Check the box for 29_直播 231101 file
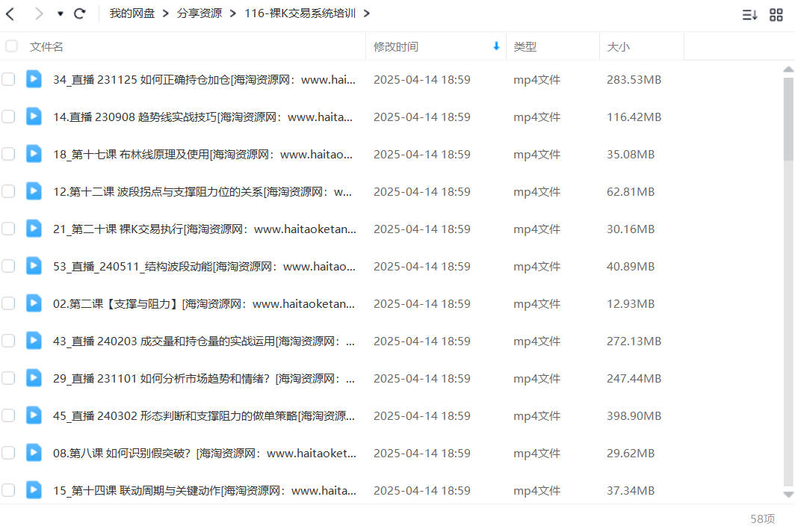 click(x=8, y=378)
